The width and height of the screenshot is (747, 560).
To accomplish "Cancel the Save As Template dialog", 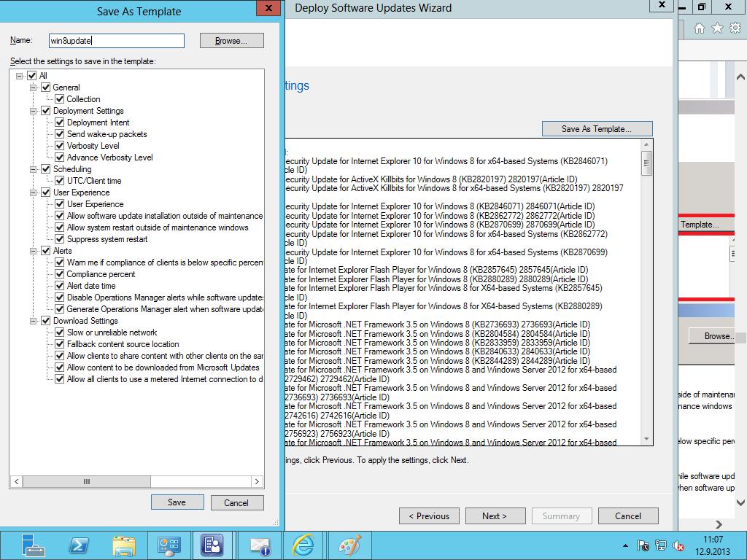I will [x=237, y=503].
